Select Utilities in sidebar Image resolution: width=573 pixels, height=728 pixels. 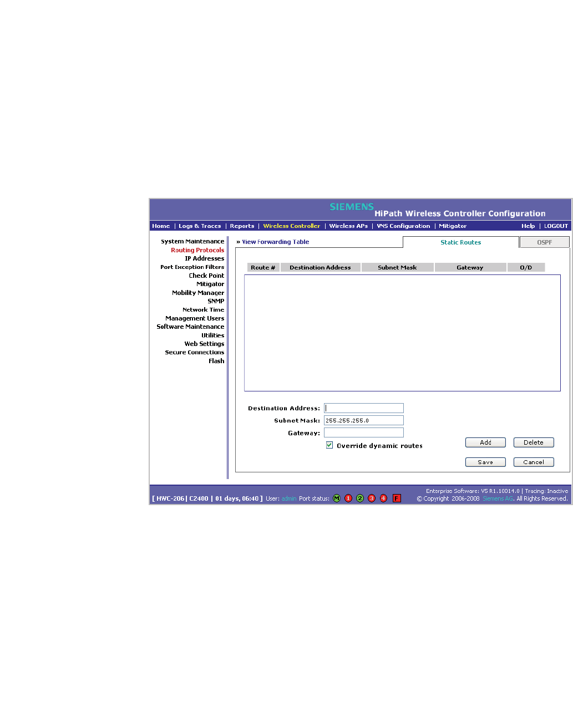pyautogui.click(x=213, y=335)
